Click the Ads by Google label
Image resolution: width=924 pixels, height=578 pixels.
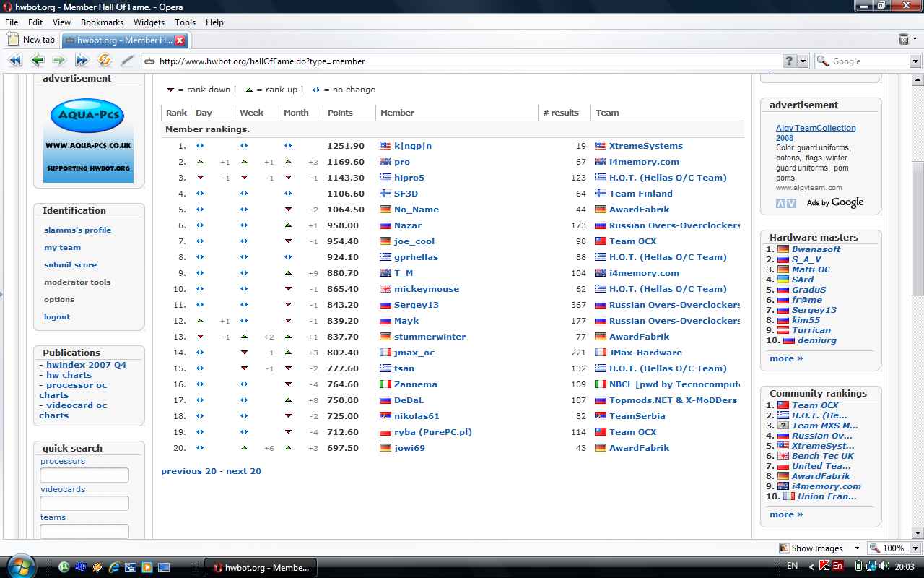tap(835, 203)
